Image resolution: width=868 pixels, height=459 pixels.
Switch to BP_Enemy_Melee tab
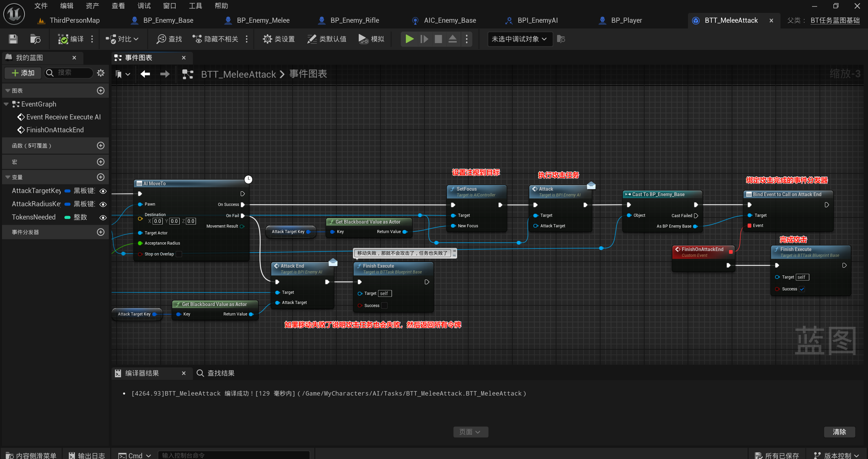click(x=263, y=20)
